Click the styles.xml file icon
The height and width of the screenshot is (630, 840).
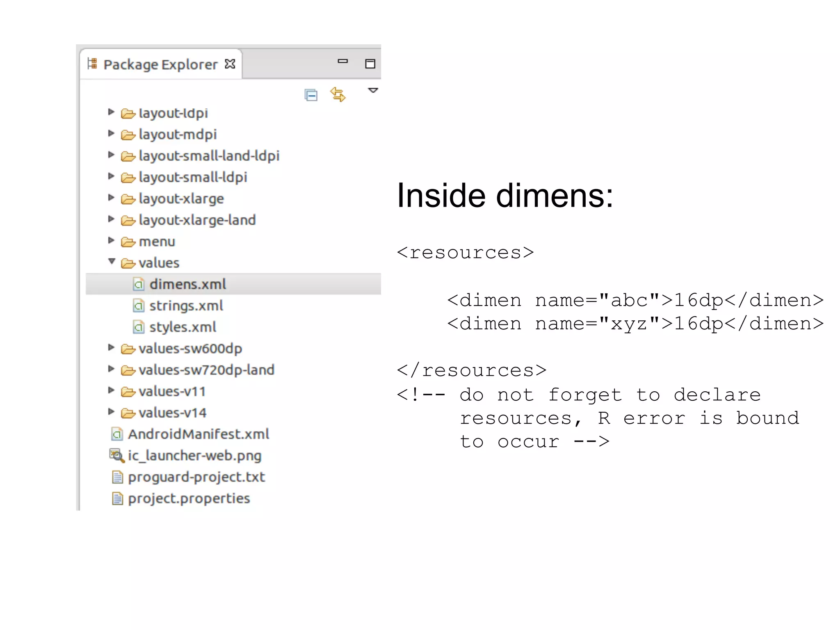139,327
